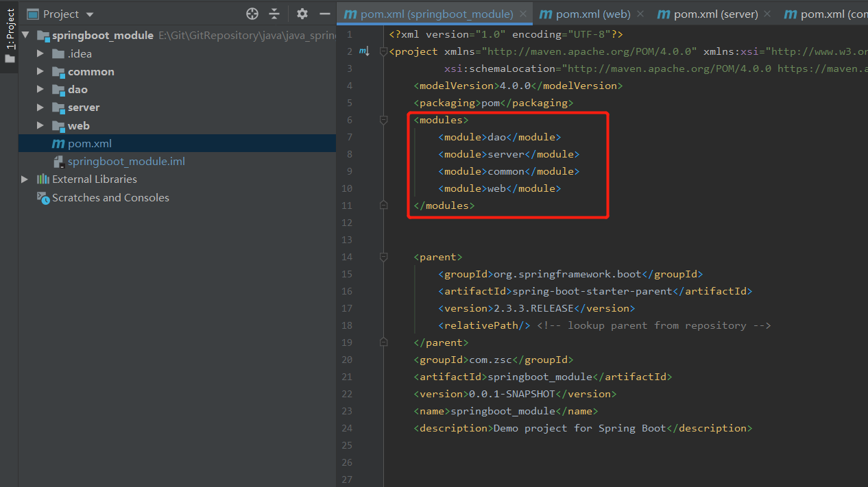The width and height of the screenshot is (868, 487).
Task: Click fold end marker at line 19
Action: [x=383, y=342]
